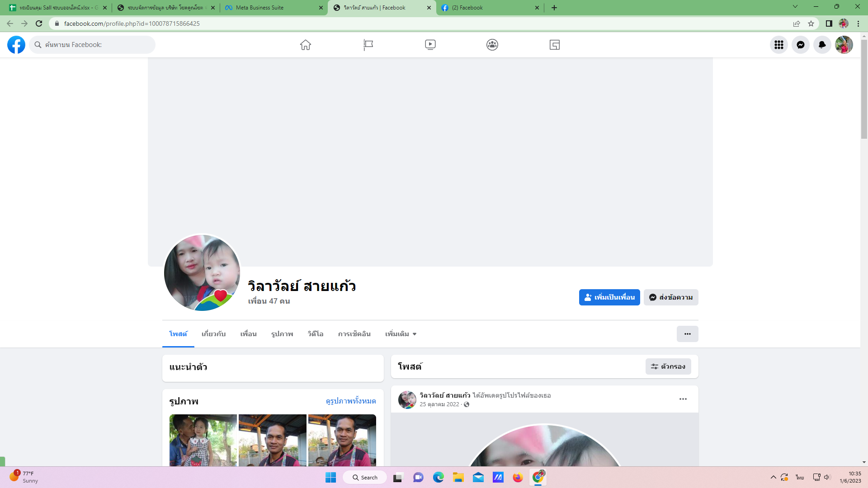Click the Facebook logo
Image resolution: width=868 pixels, height=488 pixels.
click(16, 45)
